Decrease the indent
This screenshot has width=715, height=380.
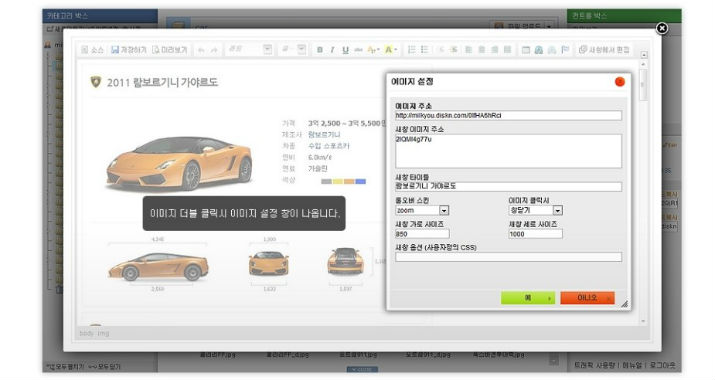coord(440,50)
